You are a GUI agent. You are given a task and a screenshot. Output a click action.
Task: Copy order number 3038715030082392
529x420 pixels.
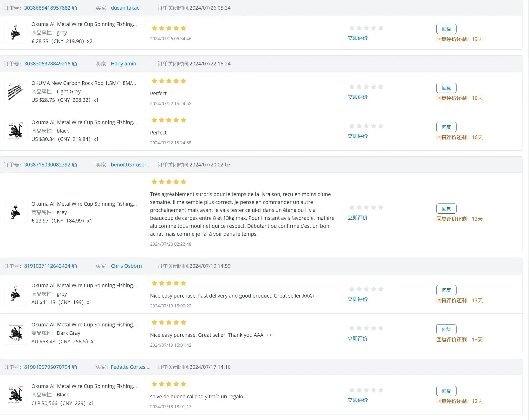(x=75, y=165)
